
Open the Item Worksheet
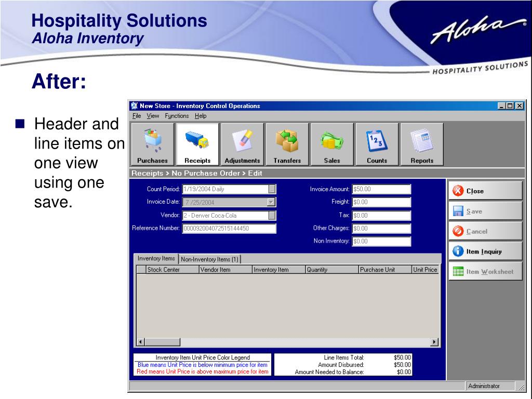[485, 271]
